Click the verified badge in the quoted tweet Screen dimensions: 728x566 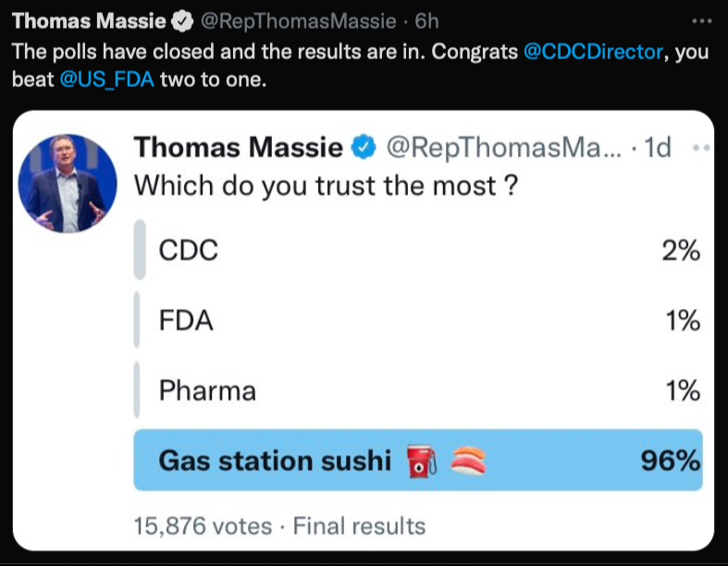pyautogui.click(x=365, y=148)
